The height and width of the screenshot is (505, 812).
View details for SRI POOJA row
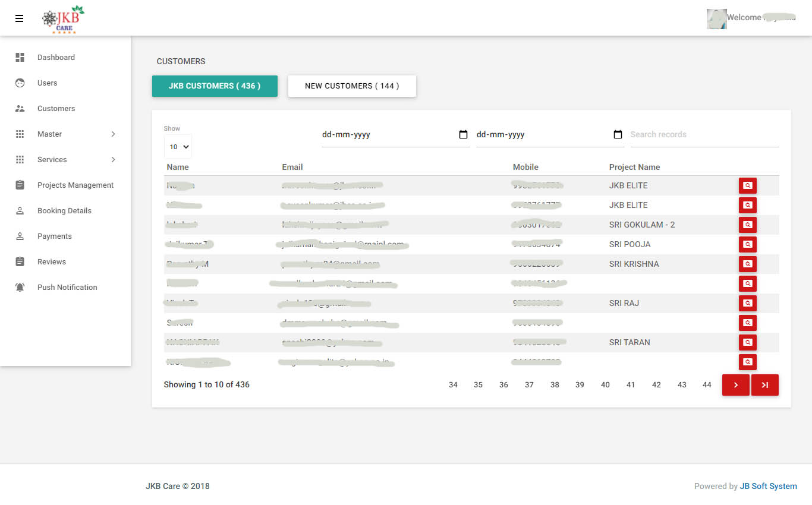click(748, 244)
